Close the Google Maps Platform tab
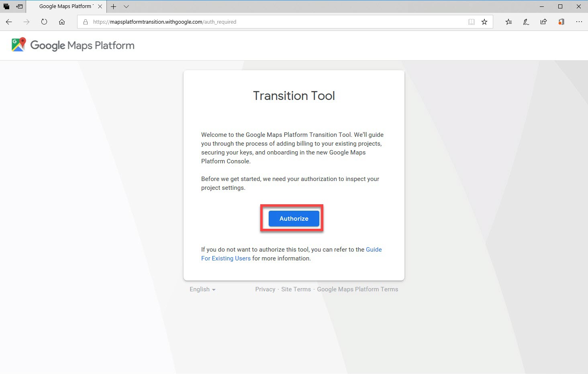 click(x=100, y=6)
